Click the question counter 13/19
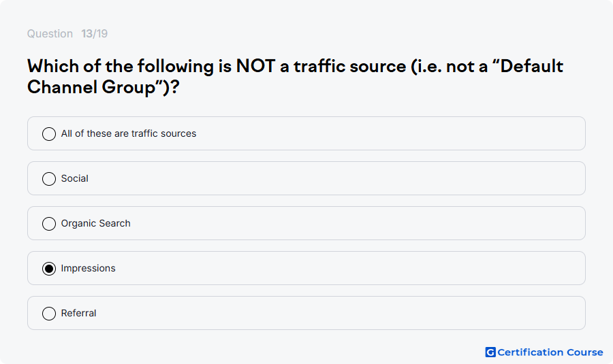613x364 pixels. [x=94, y=33]
